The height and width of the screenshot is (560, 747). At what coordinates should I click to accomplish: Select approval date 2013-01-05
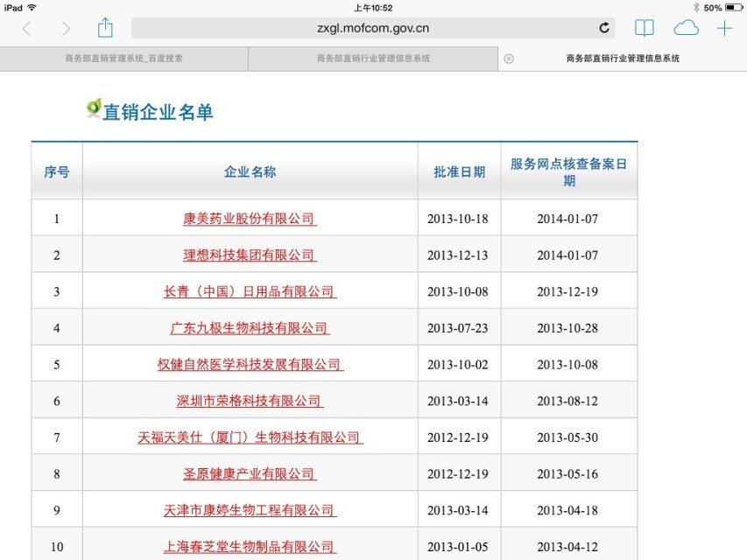tap(458, 547)
